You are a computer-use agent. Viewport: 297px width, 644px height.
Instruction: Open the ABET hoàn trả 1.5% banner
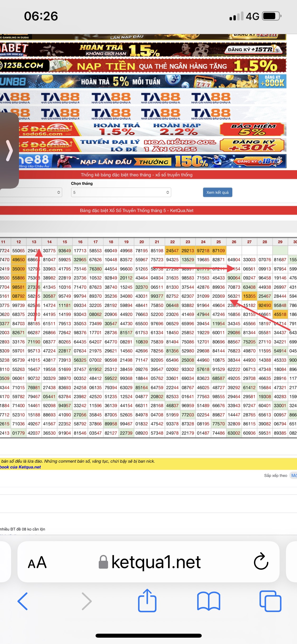(143, 50)
